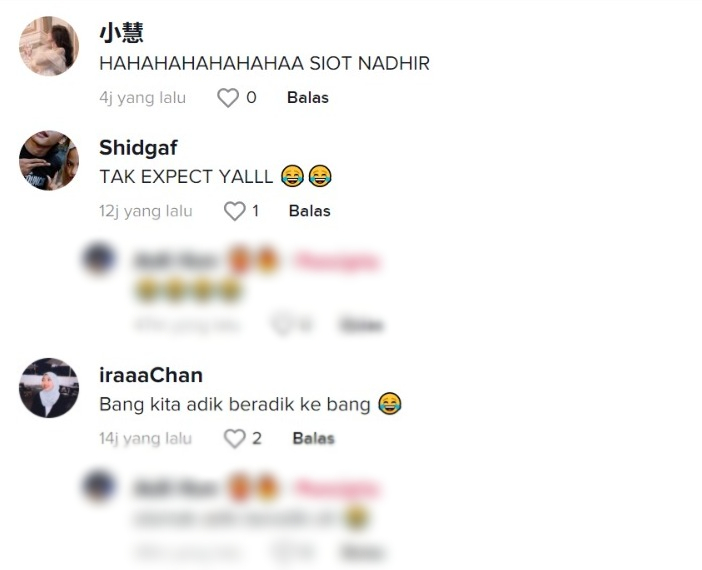This screenshot has height=570, width=702.
Task: Open the 小慧 username link
Action: click(121, 34)
